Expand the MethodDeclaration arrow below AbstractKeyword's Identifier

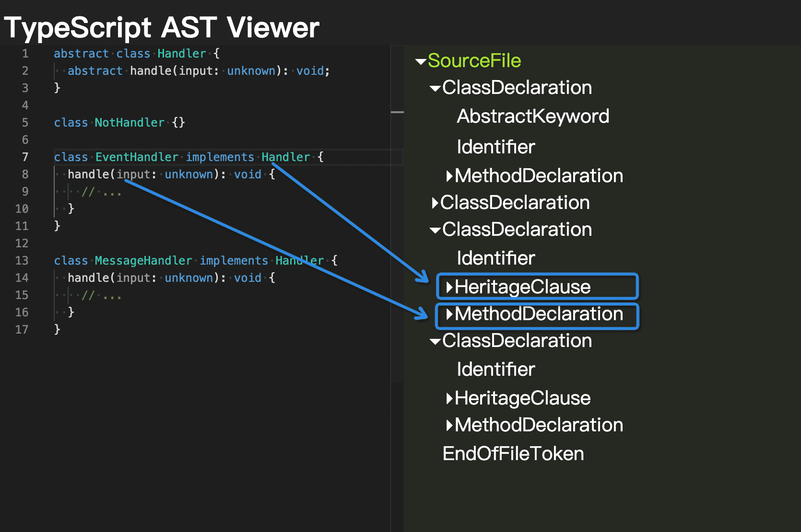[449, 176]
